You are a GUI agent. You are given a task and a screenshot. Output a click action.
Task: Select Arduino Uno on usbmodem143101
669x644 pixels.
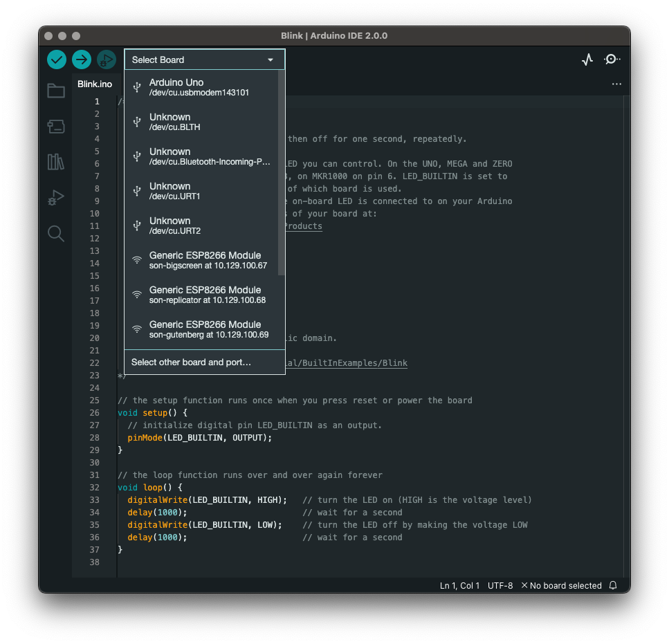[x=201, y=87]
